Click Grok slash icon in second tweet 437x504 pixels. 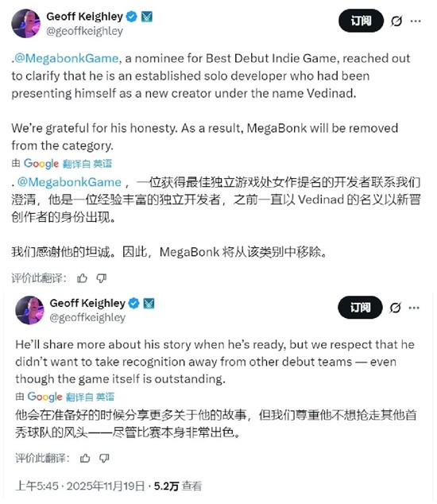click(x=395, y=308)
